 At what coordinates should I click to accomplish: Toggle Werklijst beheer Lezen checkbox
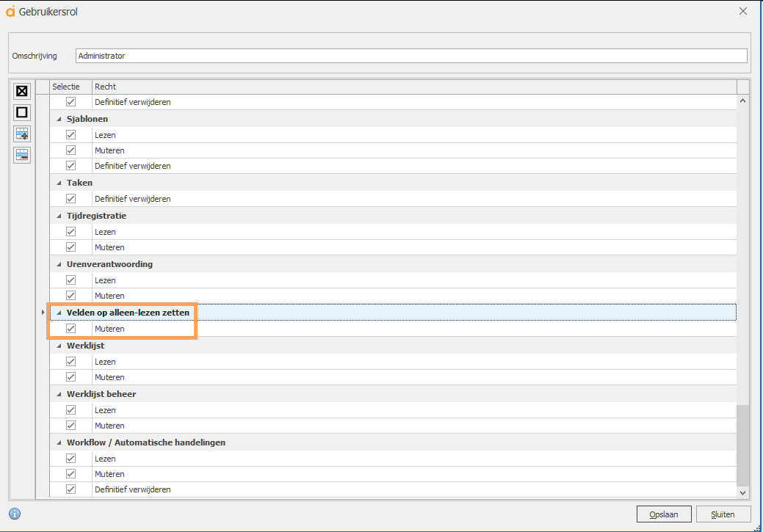[71, 410]
